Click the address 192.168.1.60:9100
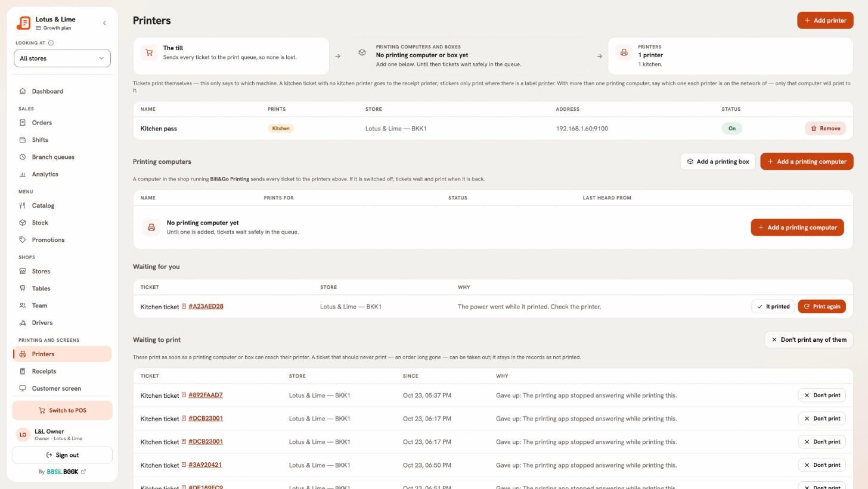 (x=582, y=129)
